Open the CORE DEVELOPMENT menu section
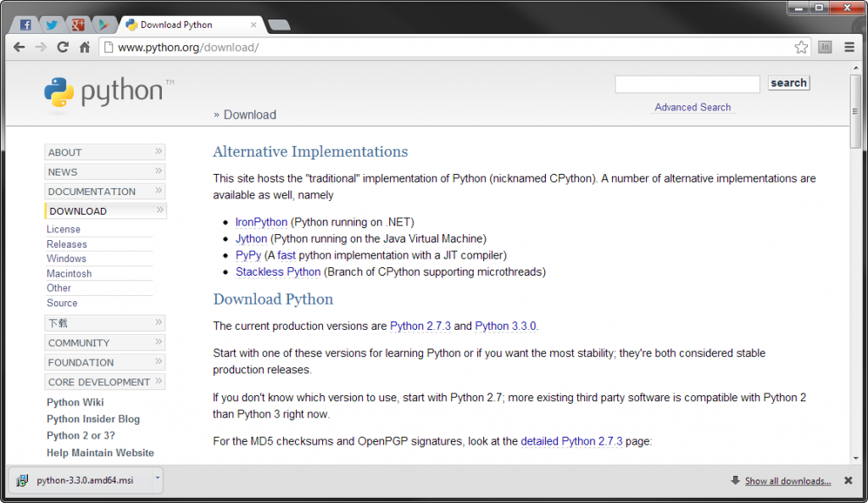The image size is (868, 503). (104, 383)
